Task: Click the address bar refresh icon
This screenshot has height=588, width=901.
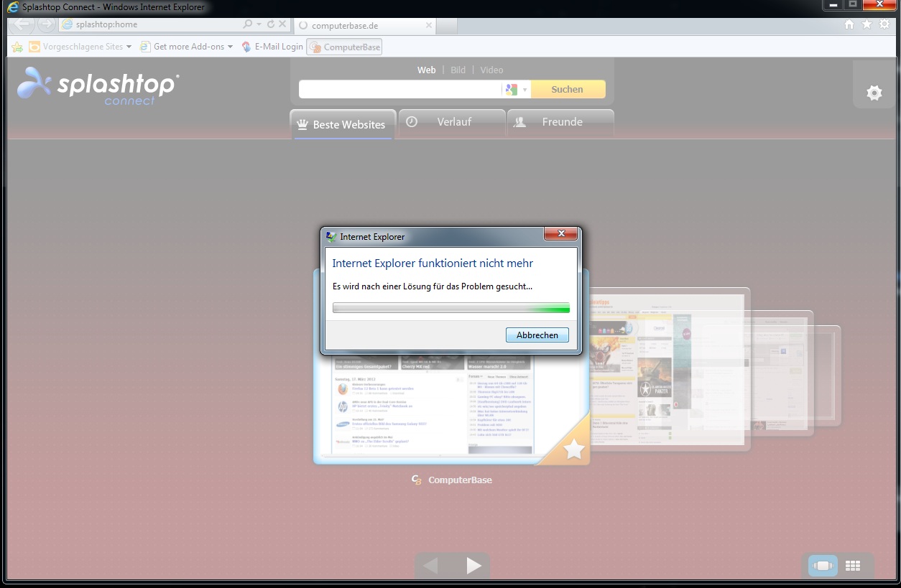Action: click(x=271, y=24)
